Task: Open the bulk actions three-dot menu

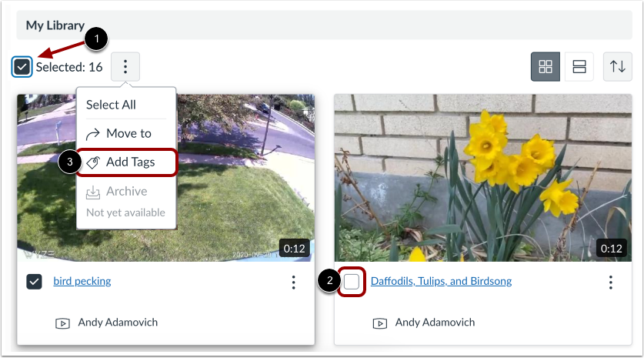Action: point(125,66)
